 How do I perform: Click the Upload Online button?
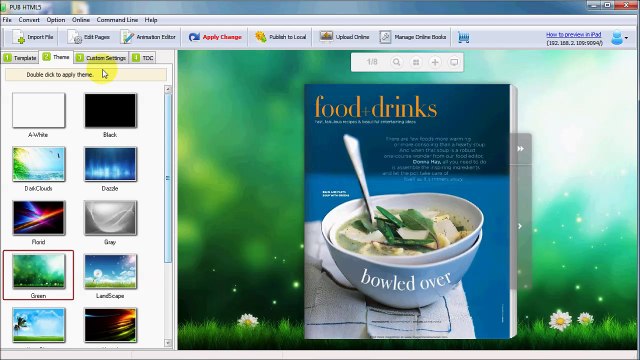344,37
